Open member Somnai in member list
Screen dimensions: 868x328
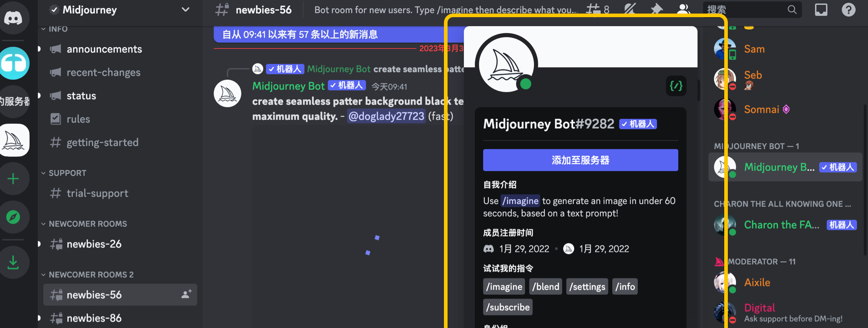pyautogui.click(x=786, y=109)
